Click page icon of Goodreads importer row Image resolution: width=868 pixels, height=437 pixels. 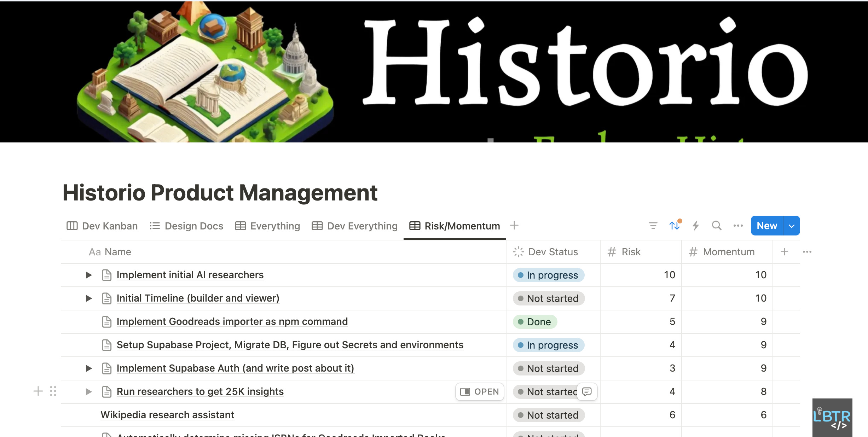[x=106, y=321]
